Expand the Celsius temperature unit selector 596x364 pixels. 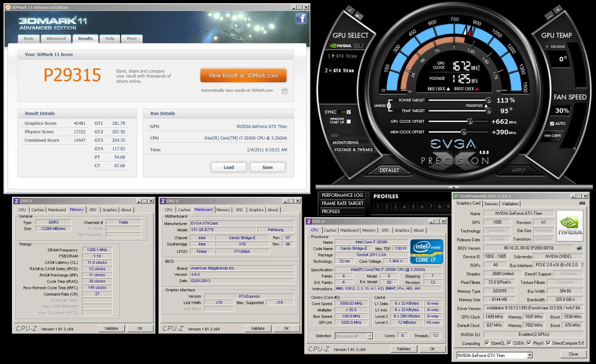point(548,46)
